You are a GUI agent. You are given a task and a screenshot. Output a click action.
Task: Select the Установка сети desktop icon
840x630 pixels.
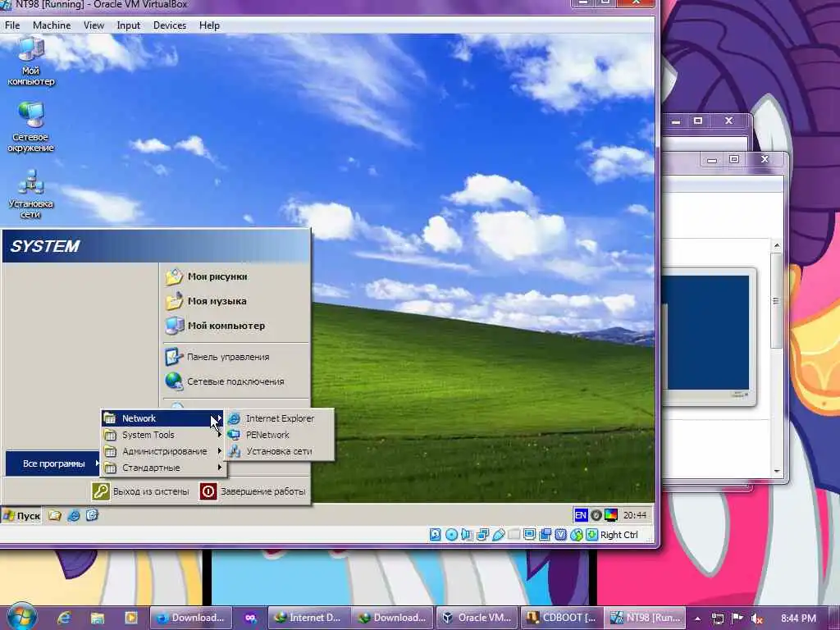pyautogui.click(x=30, y=194)
